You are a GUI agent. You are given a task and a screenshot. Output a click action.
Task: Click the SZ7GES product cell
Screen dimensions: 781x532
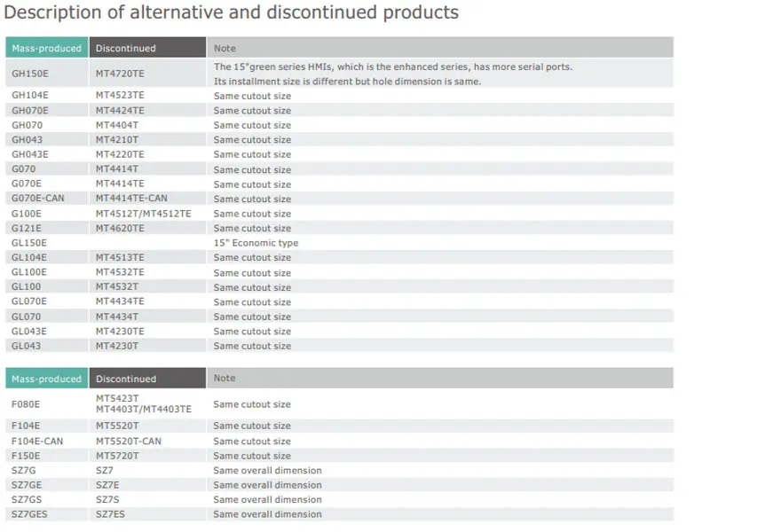(29, 514)
